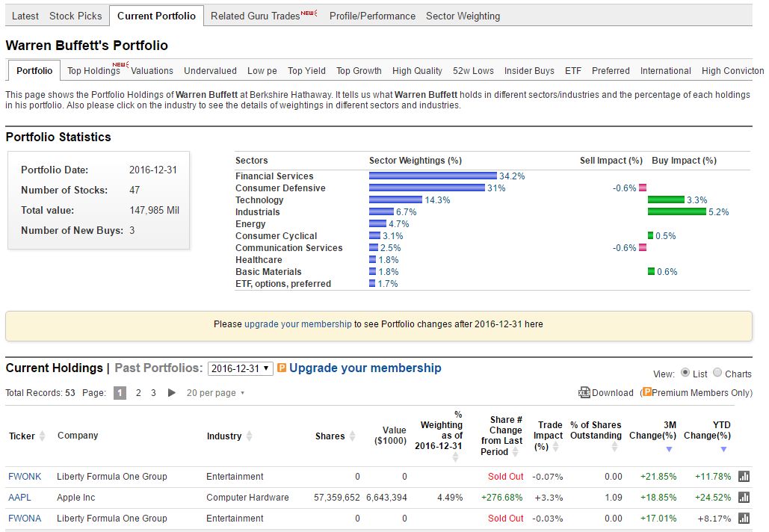Viewport: 769px width, 532px height.
Task: Click current page 1 indicator
Action: coord(120,393)
